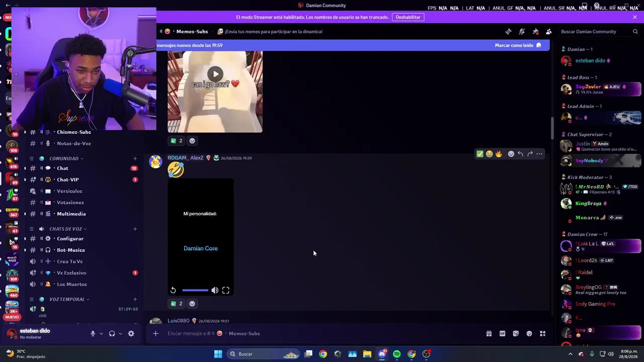This screenshot has width=644, height=362.
Task: Reply to RDGAM_AlexZ's message
Action: (x=520, y=154)
